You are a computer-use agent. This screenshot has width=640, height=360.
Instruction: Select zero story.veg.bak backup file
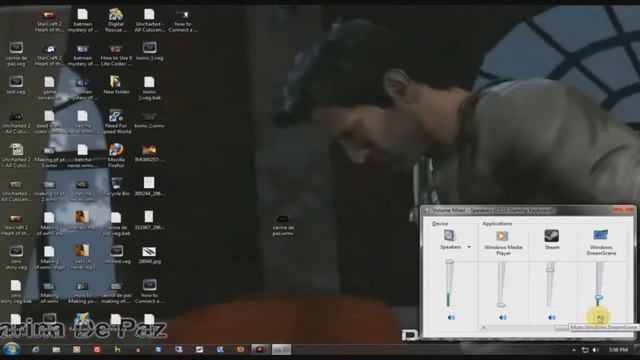16,291
